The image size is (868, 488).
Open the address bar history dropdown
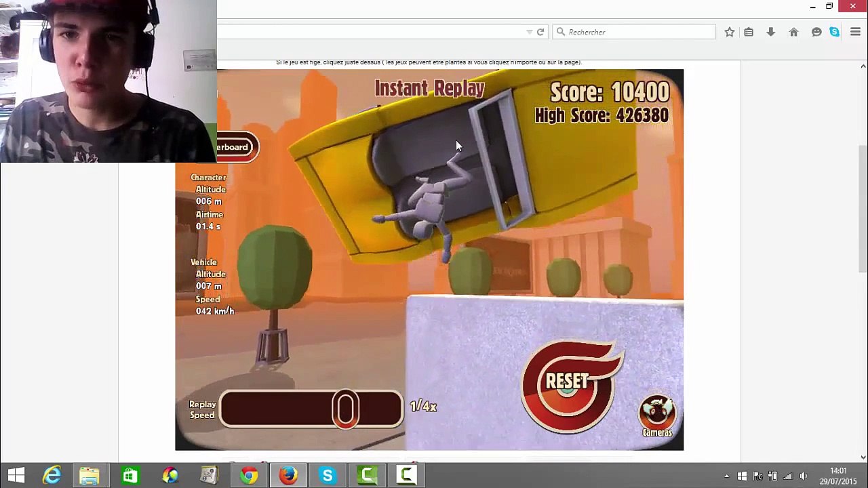530,32
